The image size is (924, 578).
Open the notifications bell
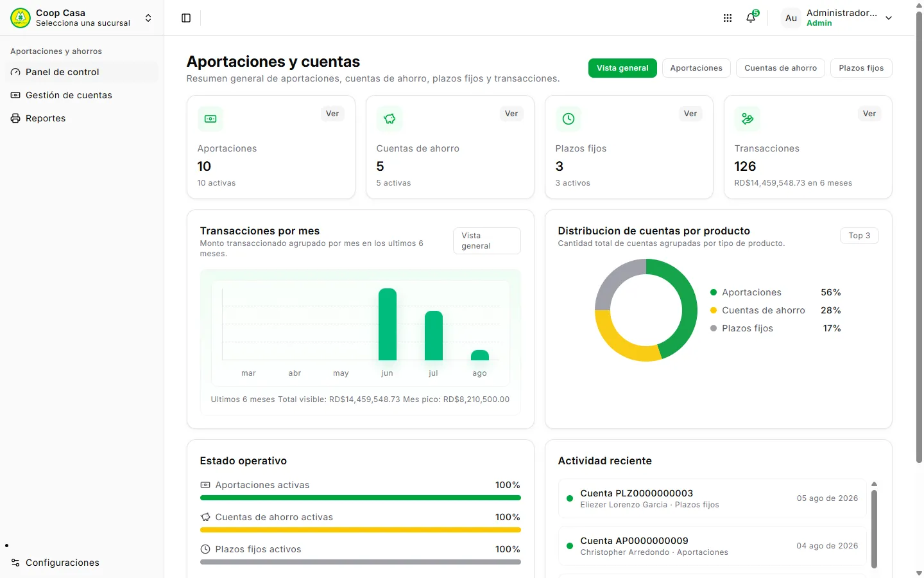coord(751,18)
